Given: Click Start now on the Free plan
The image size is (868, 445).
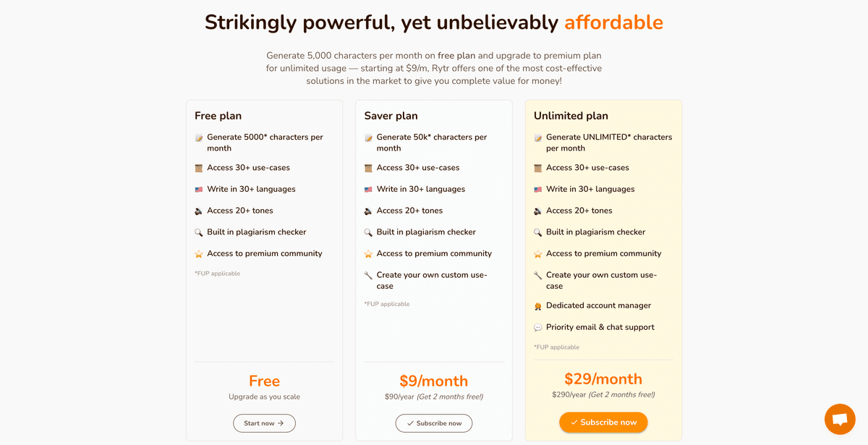Looking at the screenshot, I should click(264, 423).
